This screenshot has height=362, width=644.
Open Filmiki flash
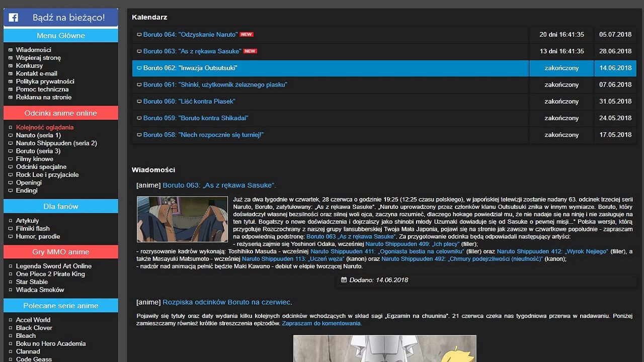(x=33, y=229)
